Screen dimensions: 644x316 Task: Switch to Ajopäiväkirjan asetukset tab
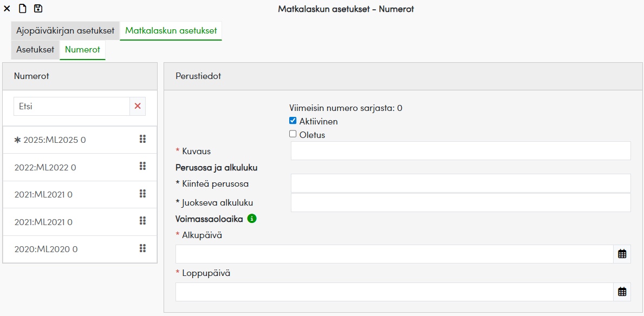(65, 31)
